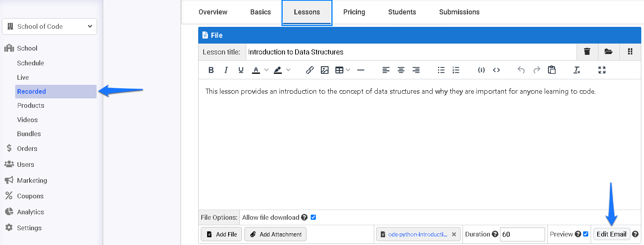Click the Add File button
This screenshot has width=644, height=245.
(222, 234)
